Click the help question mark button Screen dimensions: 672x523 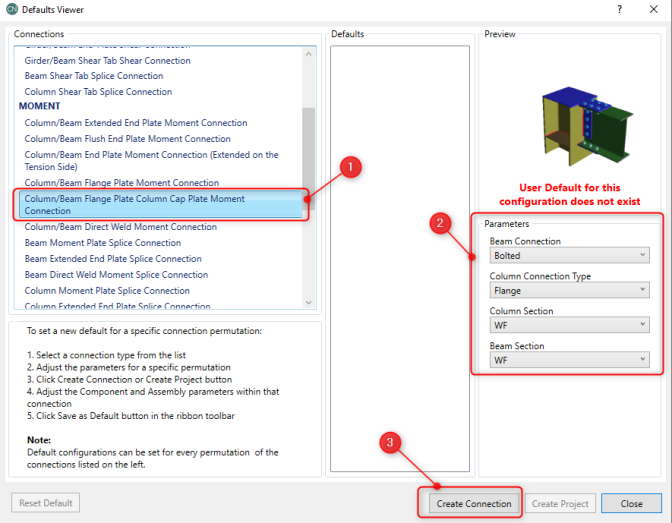(x=619, y=9)
